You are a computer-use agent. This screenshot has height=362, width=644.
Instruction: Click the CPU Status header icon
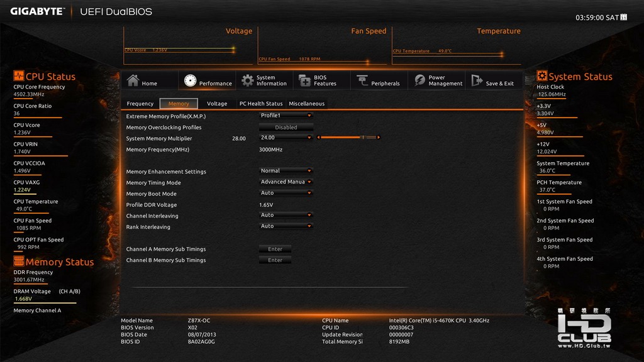pos(18,75)
